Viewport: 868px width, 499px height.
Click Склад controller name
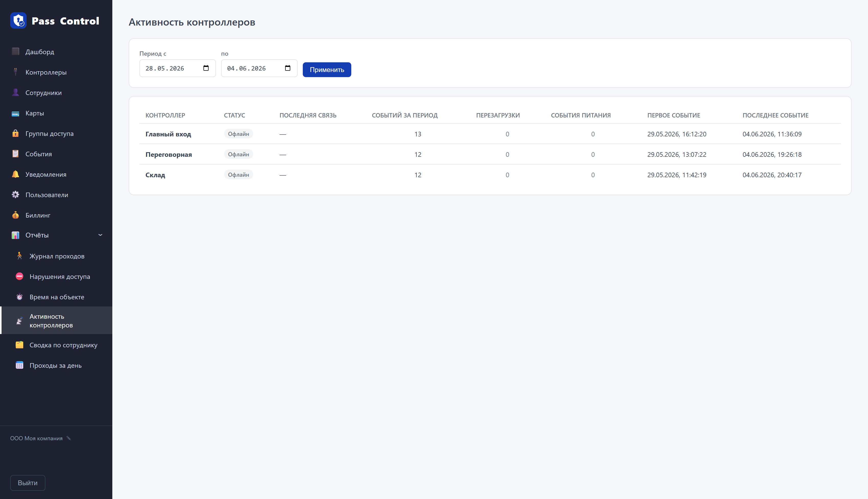pos(155,175)
